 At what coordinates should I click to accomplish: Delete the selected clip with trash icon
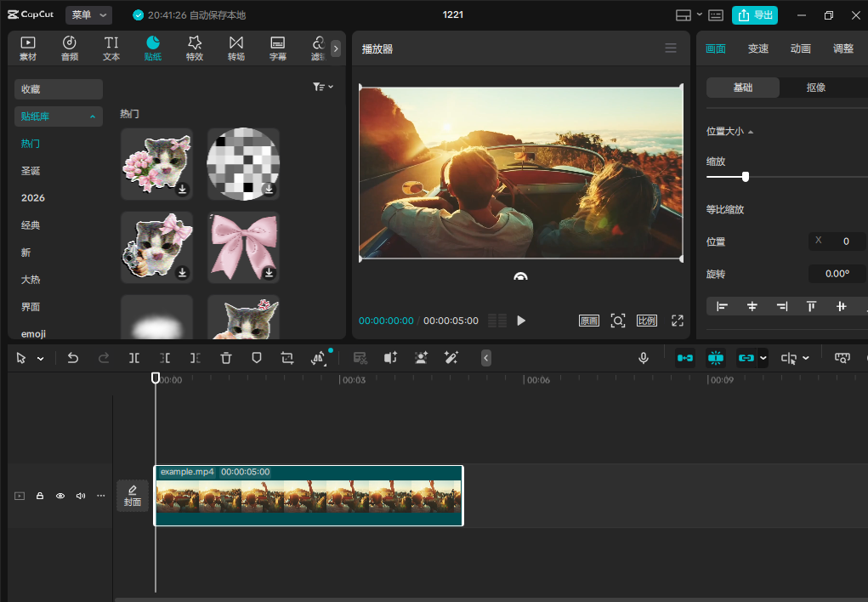tap(226, 358)
